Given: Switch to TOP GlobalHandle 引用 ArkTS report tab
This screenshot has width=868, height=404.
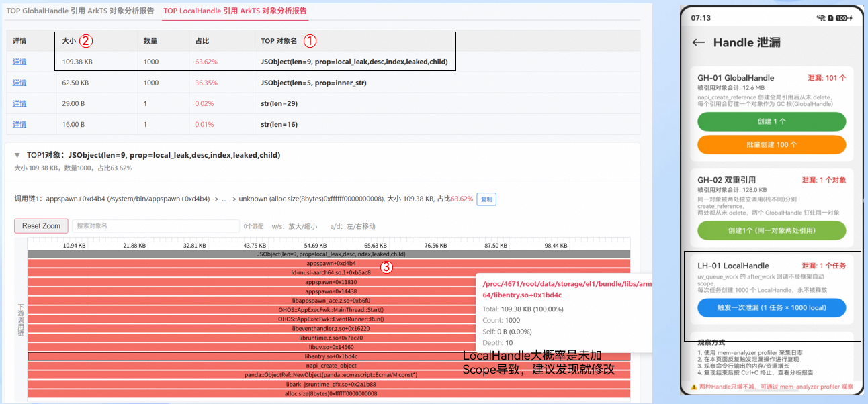Looking at the screenshot, I should click(x=80, y=11).
